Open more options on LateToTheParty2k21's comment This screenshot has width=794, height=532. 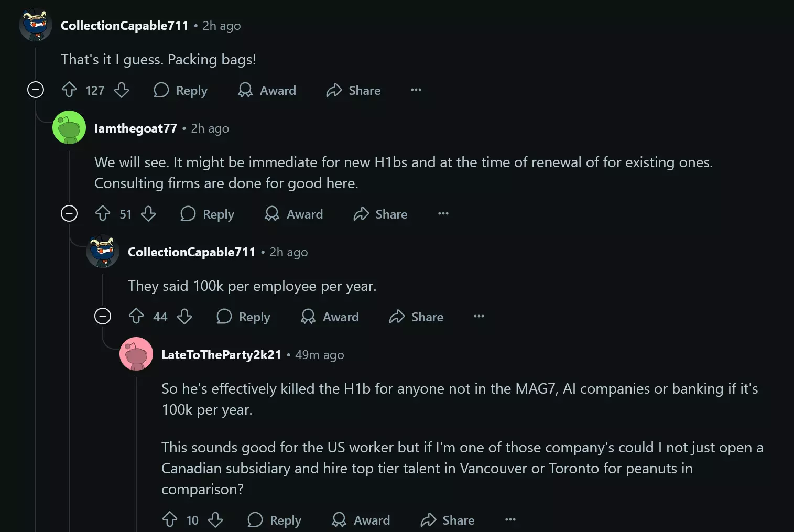coord(510,520)
